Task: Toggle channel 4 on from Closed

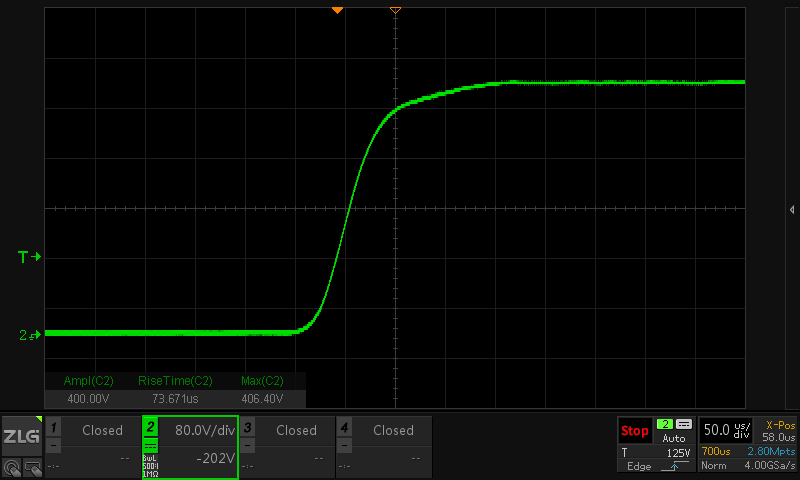Action: [392, 430]
